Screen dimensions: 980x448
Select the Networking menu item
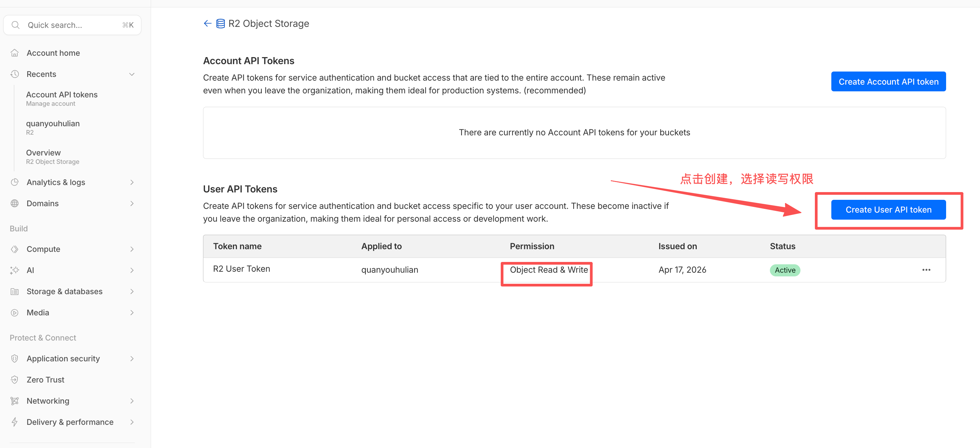click(x=48, y=401)
